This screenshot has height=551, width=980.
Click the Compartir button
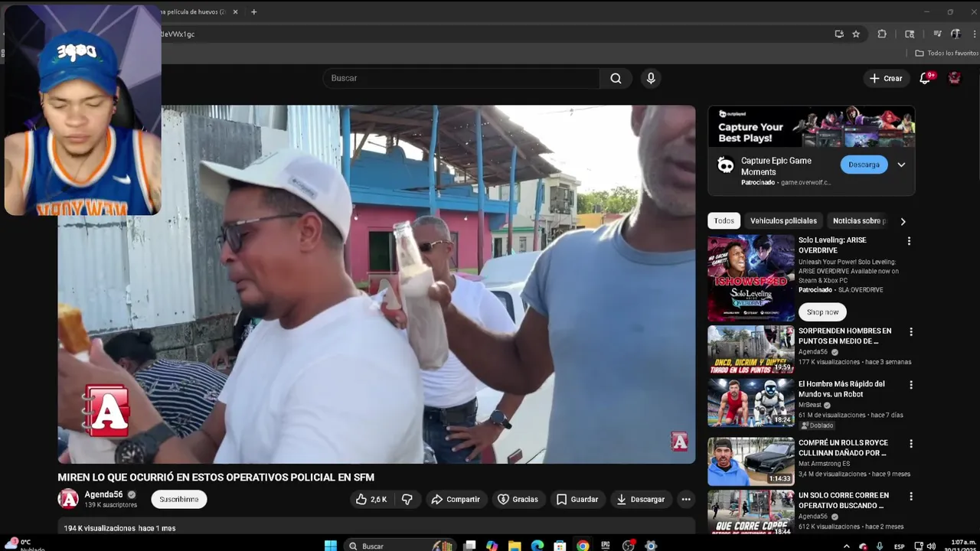tap(456, 499)
